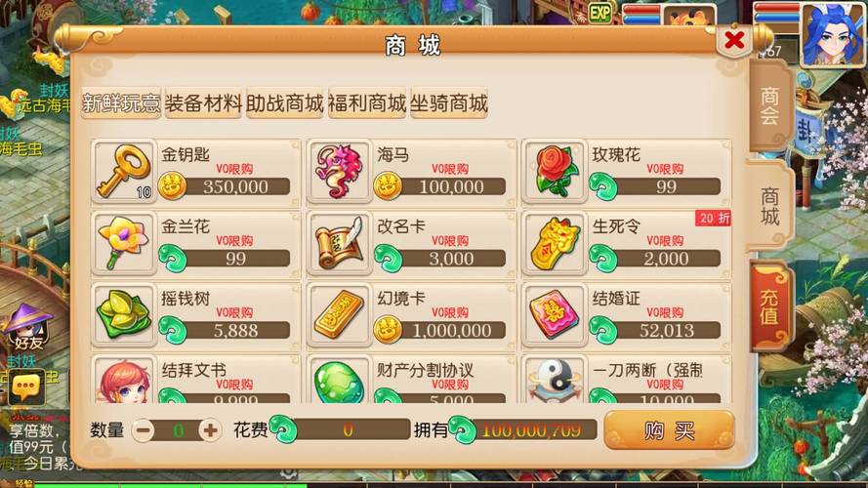Pick the 金兰花 flower item icon
The width and height of the screenshot is (868, 488).
tap(123, 243)
